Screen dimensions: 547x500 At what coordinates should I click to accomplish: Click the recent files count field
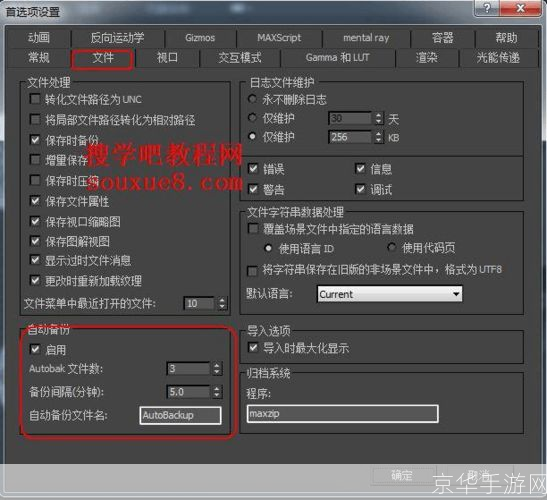(198, 303)
